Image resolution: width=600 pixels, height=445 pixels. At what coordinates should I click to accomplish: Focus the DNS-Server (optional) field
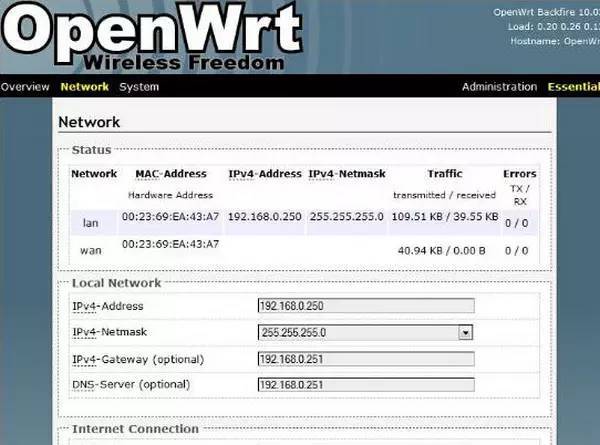[366, 385]
